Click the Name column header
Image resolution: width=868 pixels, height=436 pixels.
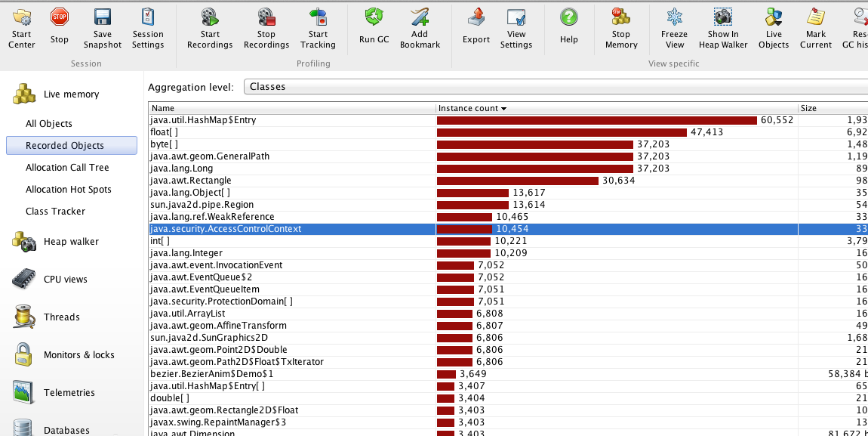point(292,108)
